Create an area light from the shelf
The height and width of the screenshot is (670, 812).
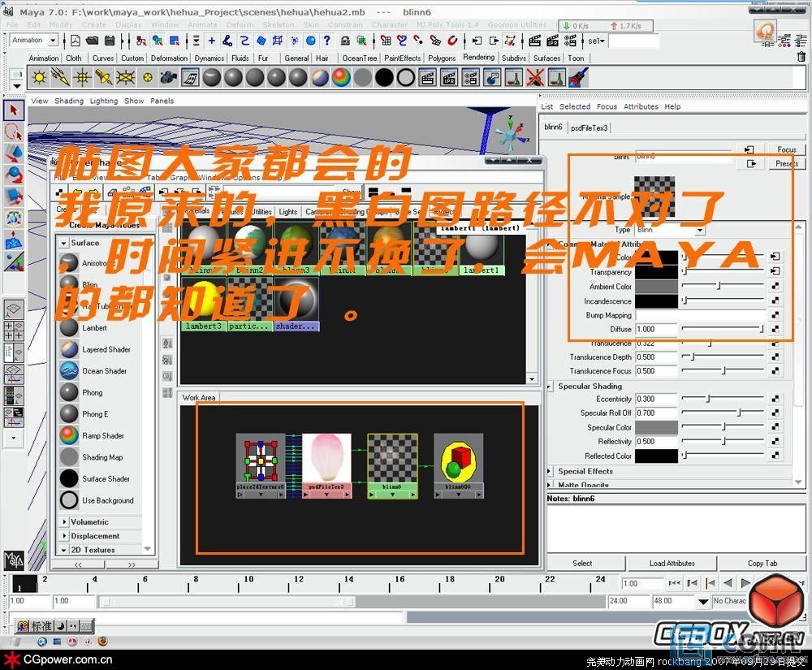(x=125, y=78)
